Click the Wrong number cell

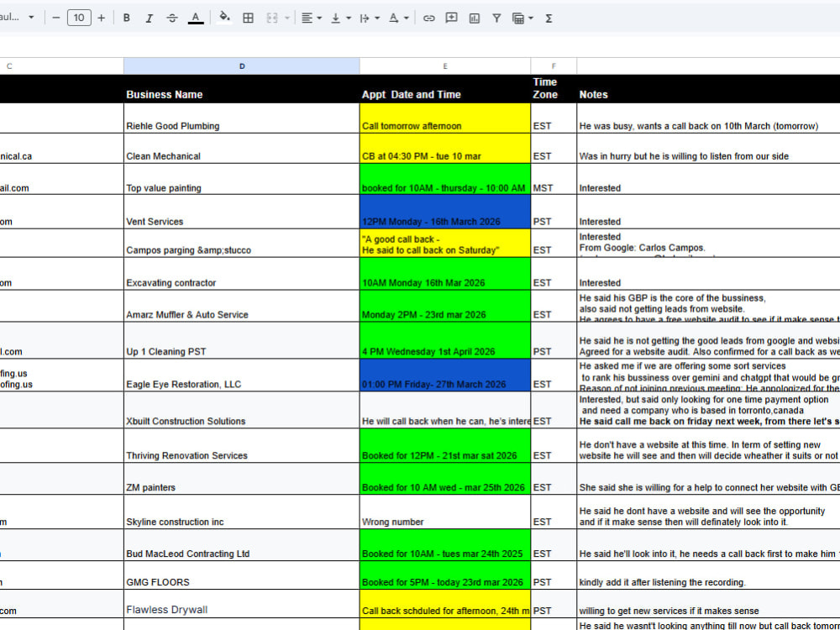pyautogui.click(x=445, y=512)
